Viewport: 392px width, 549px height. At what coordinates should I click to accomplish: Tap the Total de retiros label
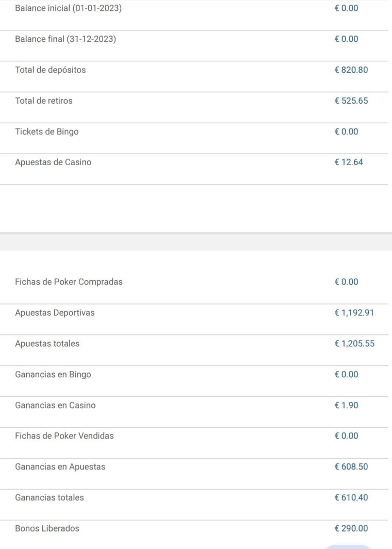click(x=44, y=101)
